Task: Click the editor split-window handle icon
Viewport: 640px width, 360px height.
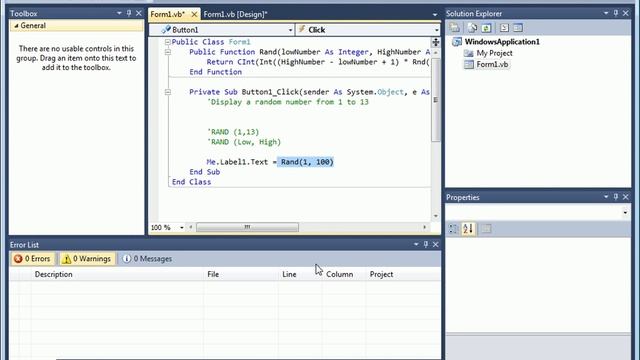Action: click(x=436, y=42)
